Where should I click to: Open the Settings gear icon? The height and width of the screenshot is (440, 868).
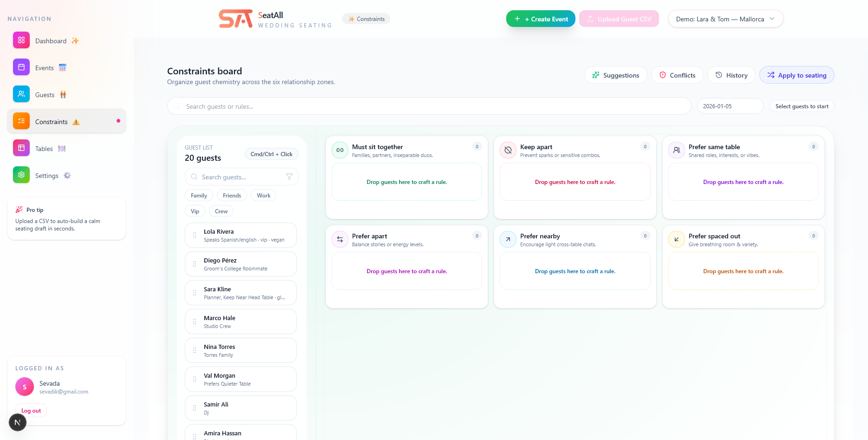point(21,175)
